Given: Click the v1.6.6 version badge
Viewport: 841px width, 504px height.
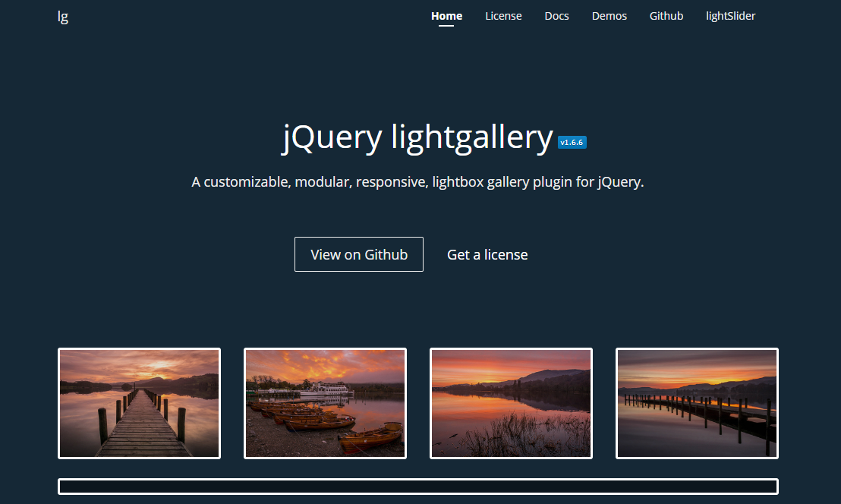Looking at the screenshot, I should pyautogui.click(x=572, y=142).
